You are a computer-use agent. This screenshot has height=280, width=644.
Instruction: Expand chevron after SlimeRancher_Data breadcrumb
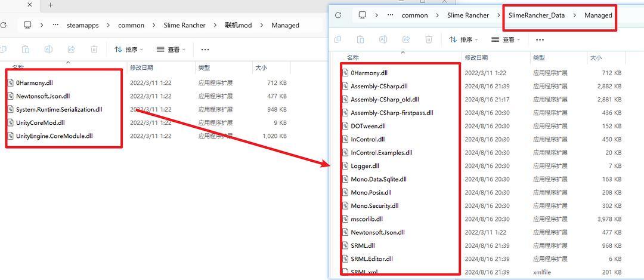(x=575, y=15)
